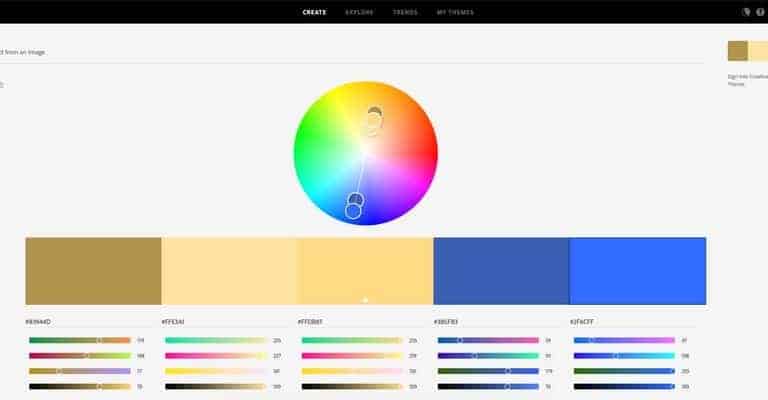The height and width of the screenshot is (400, 768).
Task: Adjust the top teal-to-cream slider under the second swatch
Action: pos(216,340)
